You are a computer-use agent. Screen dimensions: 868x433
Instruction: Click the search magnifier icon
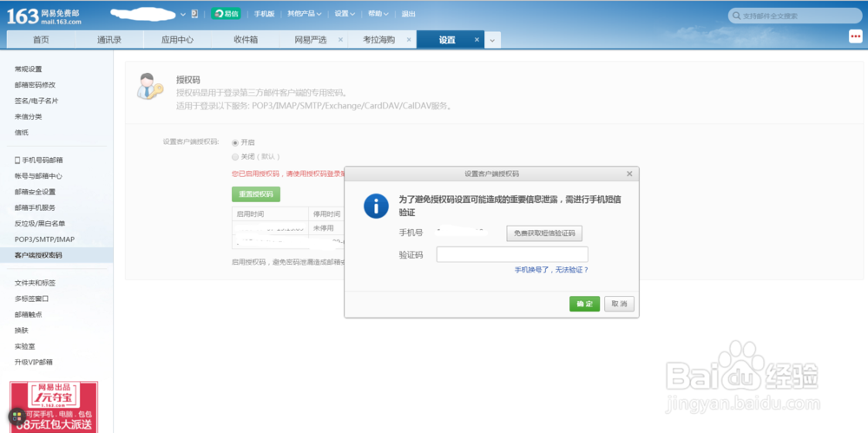(736, 16)
